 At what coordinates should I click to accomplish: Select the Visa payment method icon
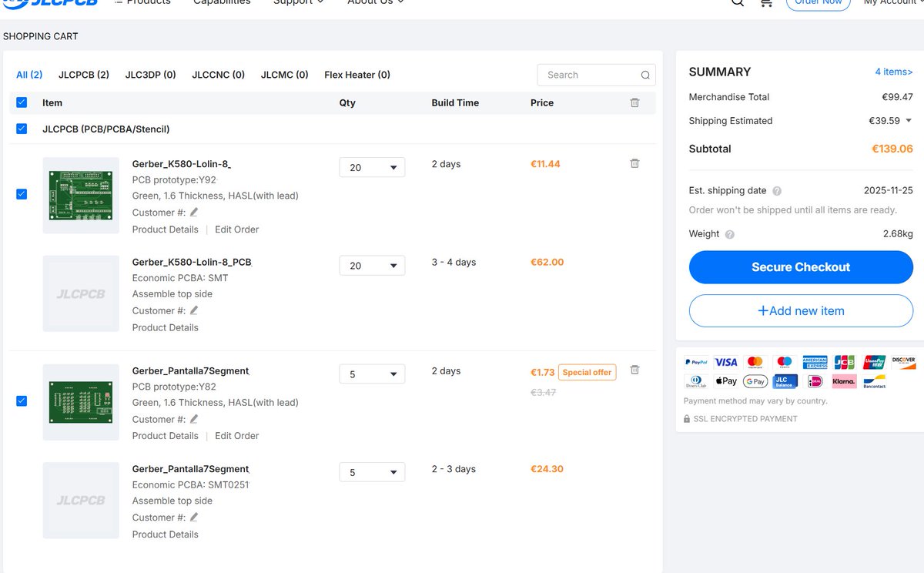[725, 362]
